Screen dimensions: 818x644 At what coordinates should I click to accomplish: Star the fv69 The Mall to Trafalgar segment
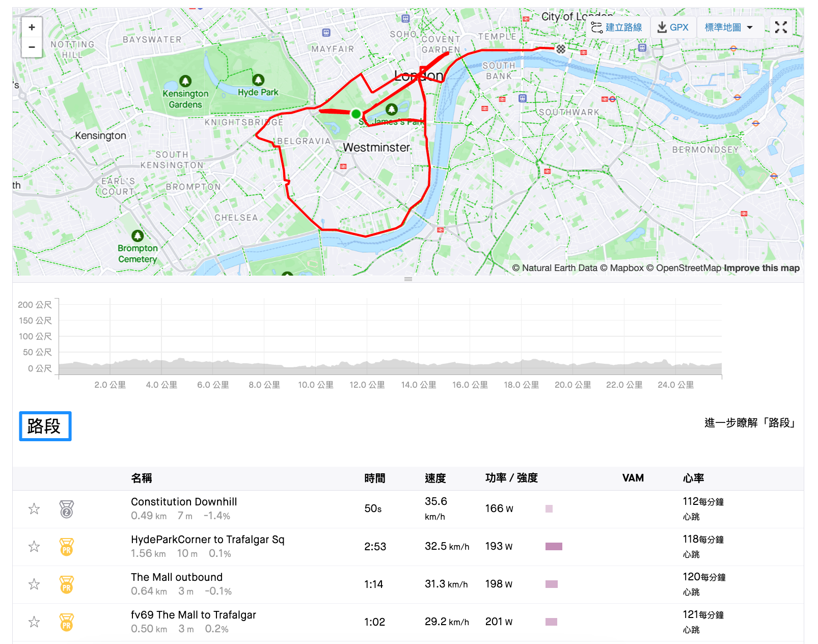click(34, 622)
